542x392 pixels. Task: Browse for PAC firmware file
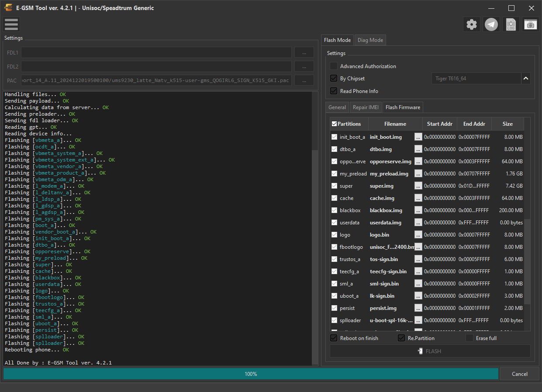[x=304, y=80]
